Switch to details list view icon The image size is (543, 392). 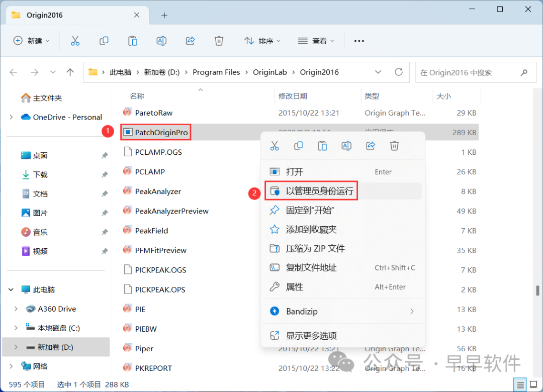coord(521,384)
